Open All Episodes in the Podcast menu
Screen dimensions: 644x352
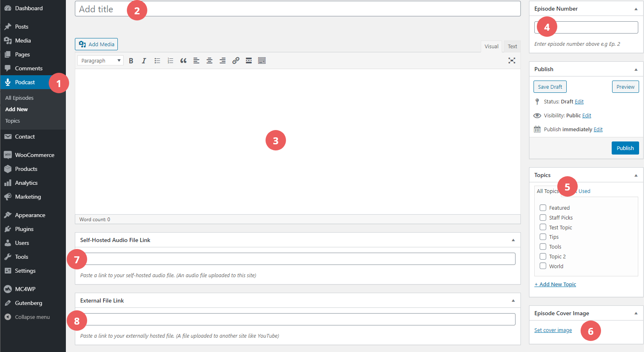coord(19,98)
